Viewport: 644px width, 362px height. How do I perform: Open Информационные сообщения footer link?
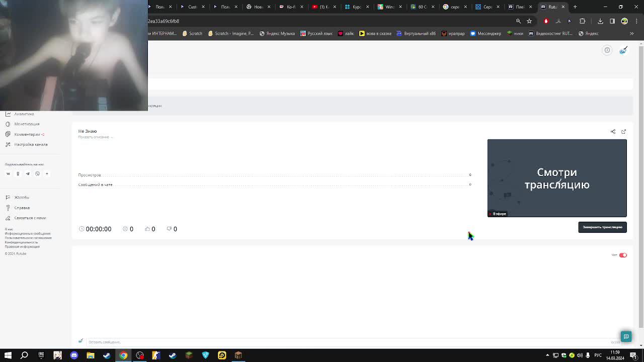28,233
